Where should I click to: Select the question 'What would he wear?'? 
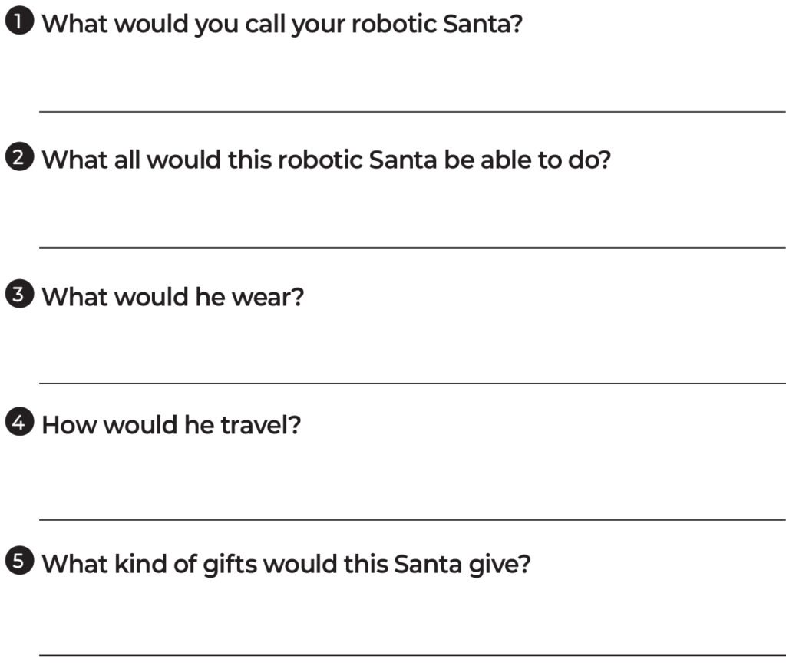point(173,297)
